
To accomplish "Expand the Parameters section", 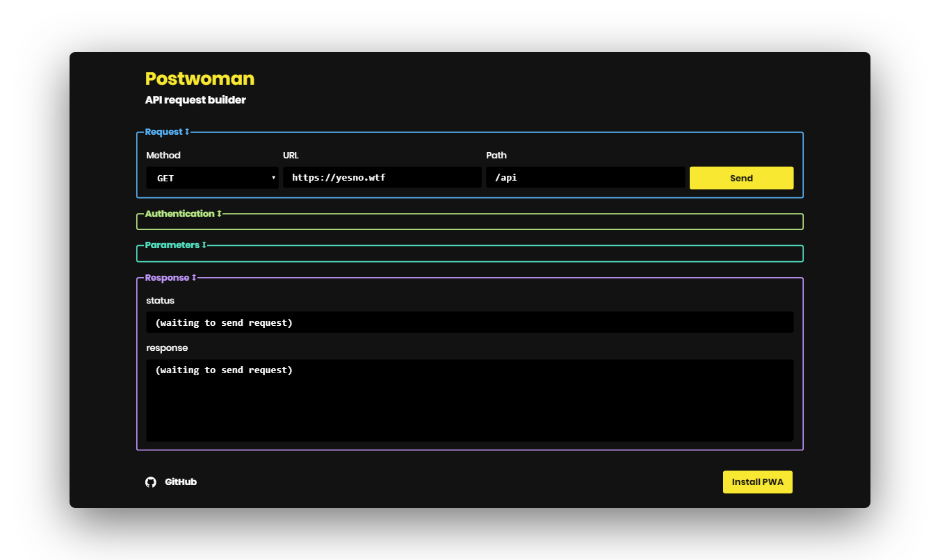I will pyautogui.click(x=175, y=245).
